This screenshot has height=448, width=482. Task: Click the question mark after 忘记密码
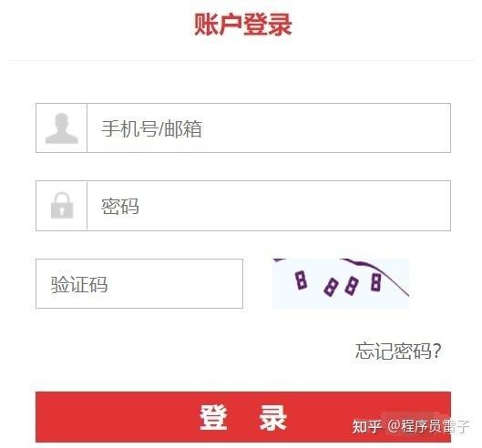(436, 351)
